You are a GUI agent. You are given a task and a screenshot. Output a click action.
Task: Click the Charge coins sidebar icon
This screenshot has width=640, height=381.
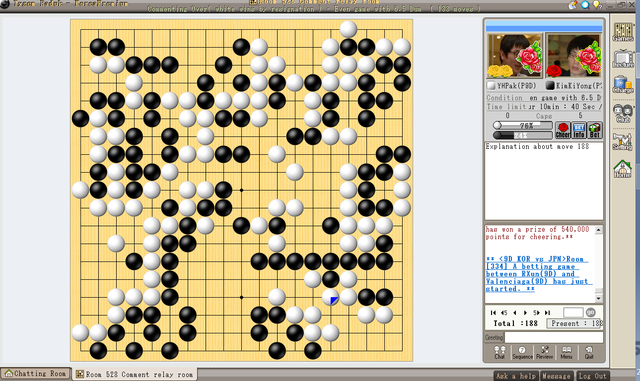(x=623, y=85)
